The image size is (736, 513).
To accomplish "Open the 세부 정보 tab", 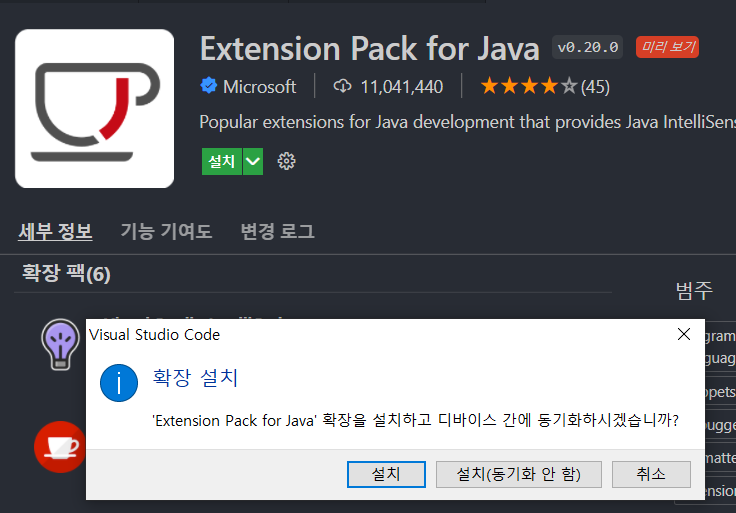I will pos(55,231).
